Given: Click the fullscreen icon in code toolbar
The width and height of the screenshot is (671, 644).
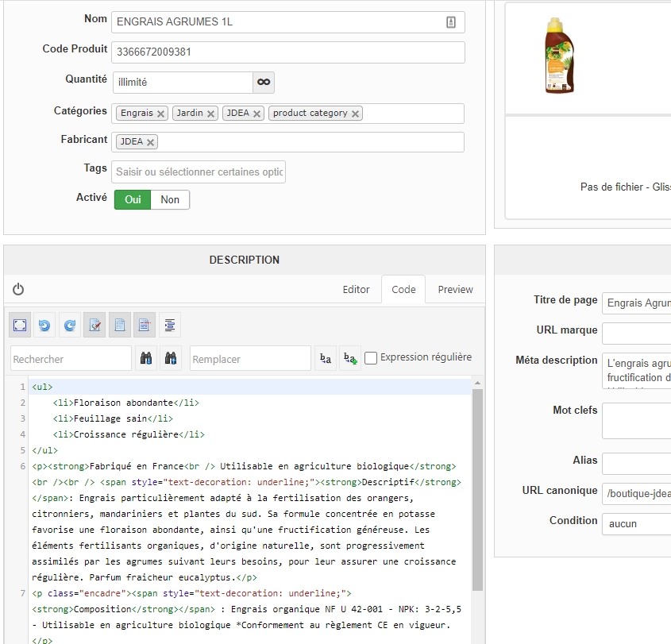Looking at the screenshot, I should click(x=20, y=325).
